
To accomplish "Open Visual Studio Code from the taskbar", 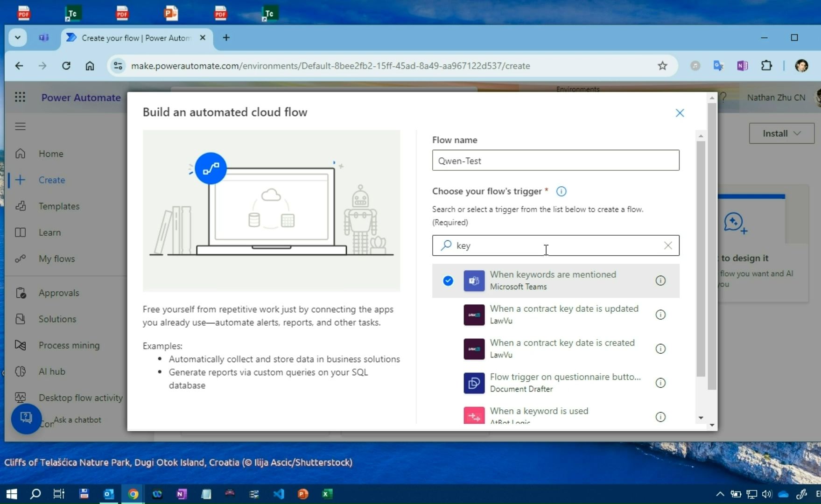I will [x=279, y=494].
